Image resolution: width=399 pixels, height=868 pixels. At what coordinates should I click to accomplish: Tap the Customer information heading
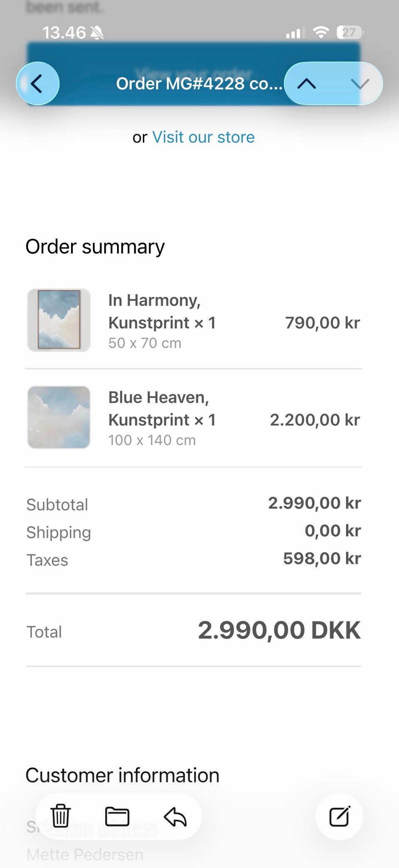pos(122,775)
